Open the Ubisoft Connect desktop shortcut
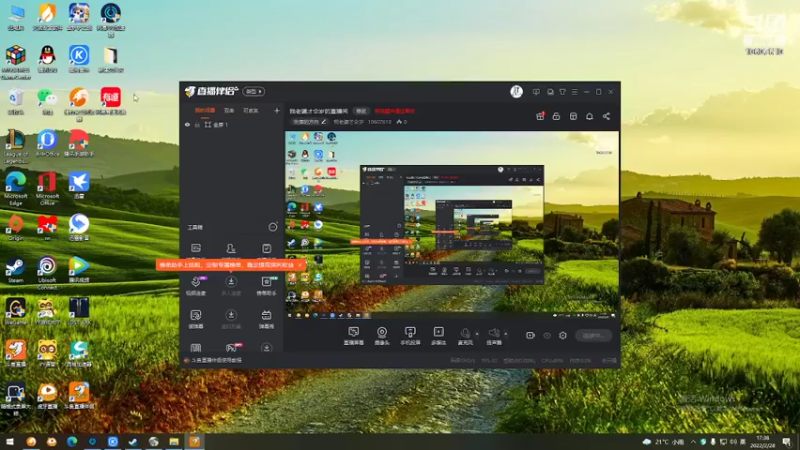The width and height of the screenshot is (800, 450). point(47,272)
